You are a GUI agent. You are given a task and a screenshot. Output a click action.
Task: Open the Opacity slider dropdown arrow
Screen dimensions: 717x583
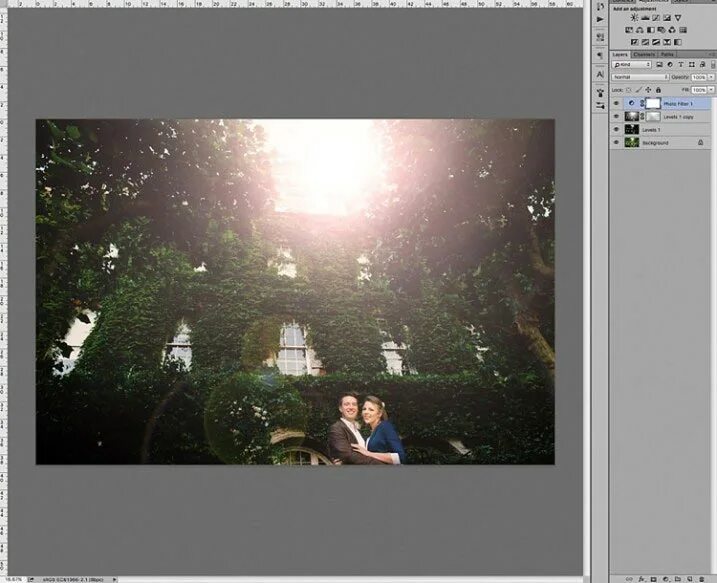711,77
